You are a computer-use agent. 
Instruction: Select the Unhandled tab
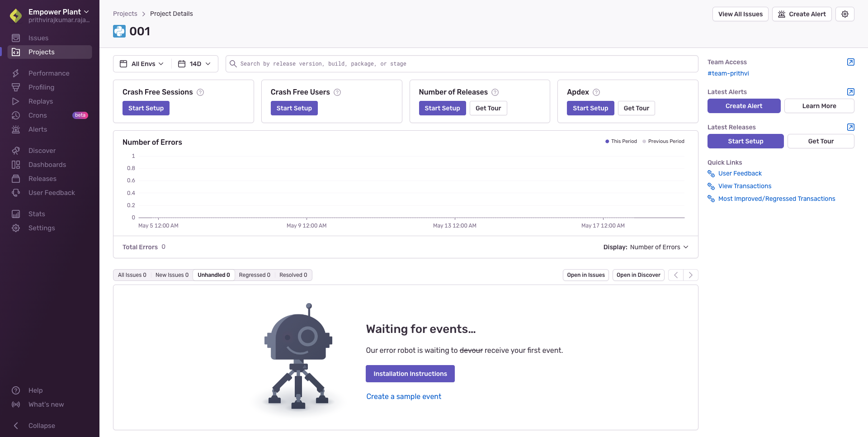click(x=214, y=275)
